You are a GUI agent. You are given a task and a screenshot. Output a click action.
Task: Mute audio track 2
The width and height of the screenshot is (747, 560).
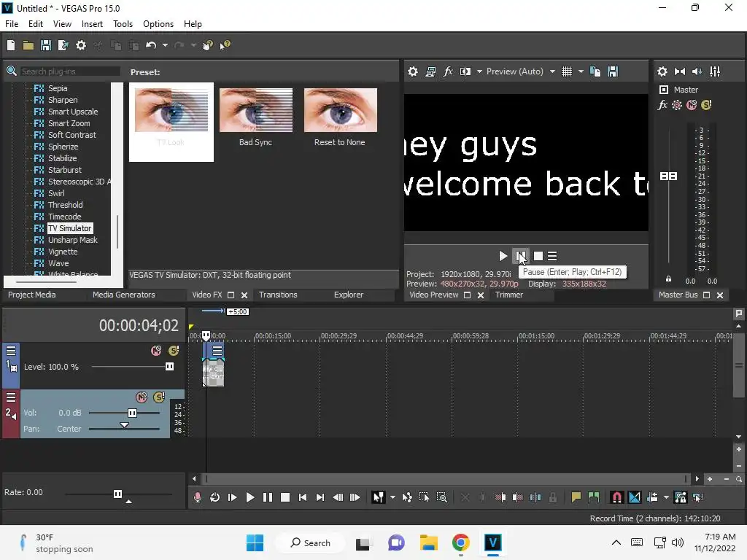tap(142, 397)
